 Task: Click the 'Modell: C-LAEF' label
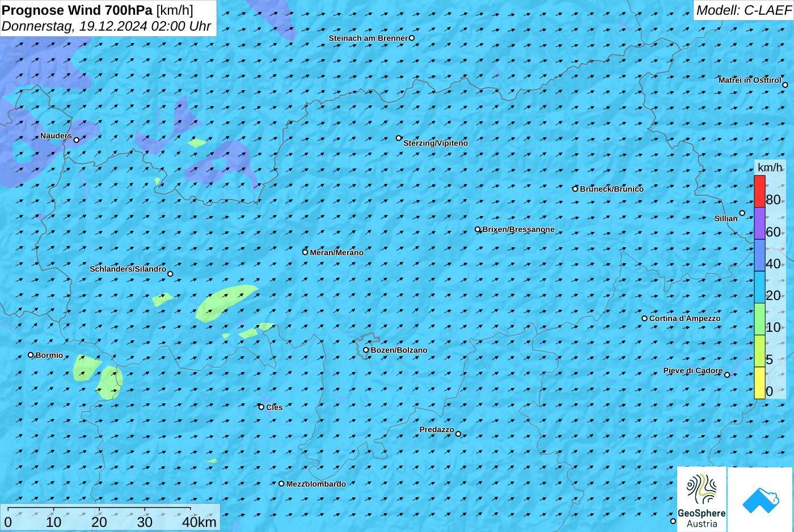[744, 10]
